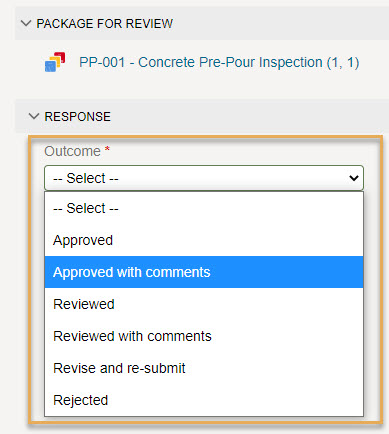Choose Revise and re-submit outcome

(x=204, y=368)
